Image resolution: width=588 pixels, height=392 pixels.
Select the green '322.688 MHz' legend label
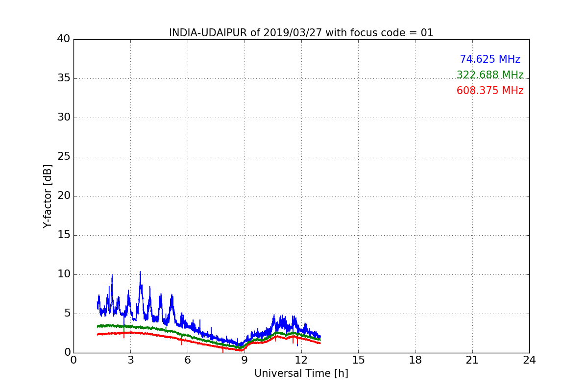[x=490, y=75]
